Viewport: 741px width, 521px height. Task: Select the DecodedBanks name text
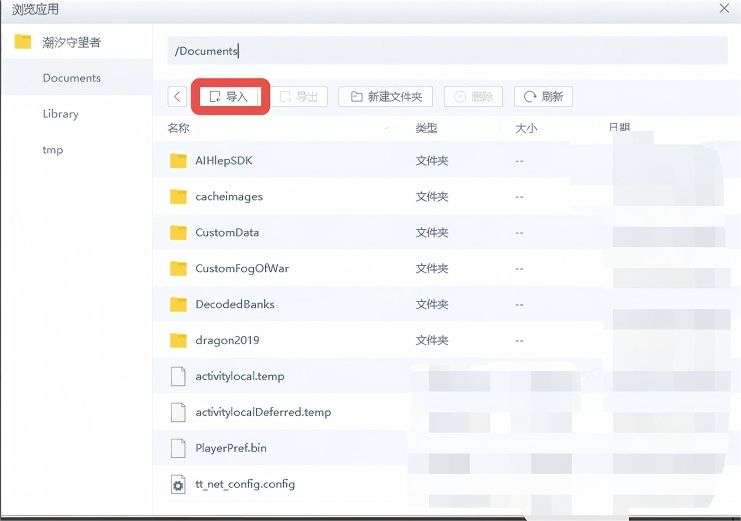tap(235, 304)
